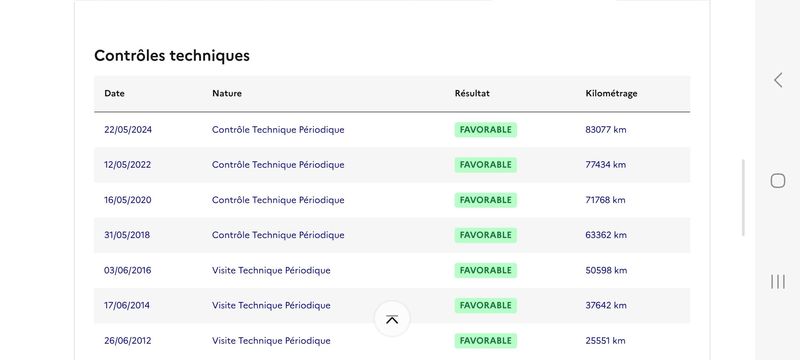This screenshot has height=360, width=800.
Task: Click the Nature column header
Action: coord(227,93)
